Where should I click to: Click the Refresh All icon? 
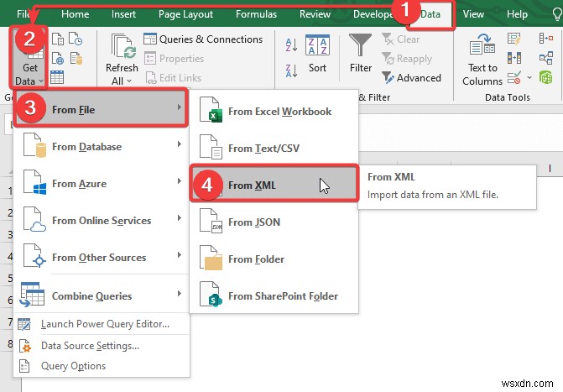tap(123, 46)
